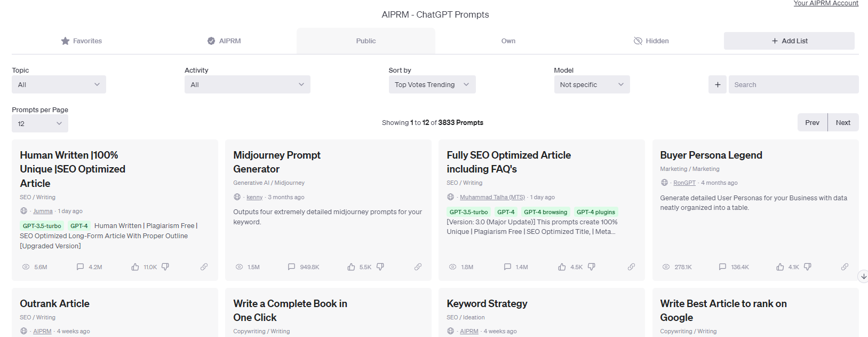Image resolution: width=868 pixels, height=337 pixels.
Task: Open author kenny profile link
Action: click(x=254, y=197)
